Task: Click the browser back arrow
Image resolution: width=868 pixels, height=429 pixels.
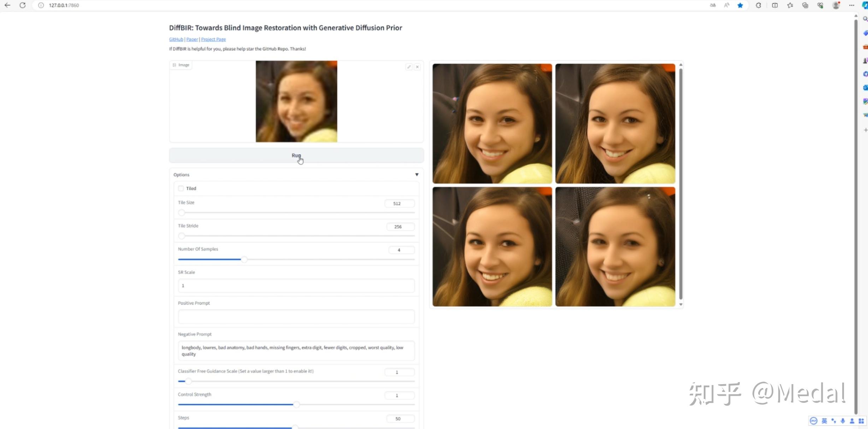Action: 7,5
